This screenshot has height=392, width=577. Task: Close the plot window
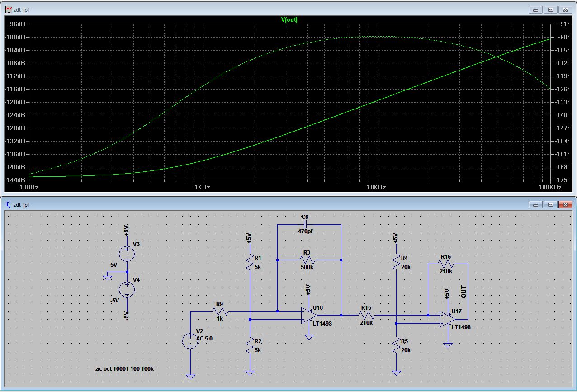[x=565, y=9]
